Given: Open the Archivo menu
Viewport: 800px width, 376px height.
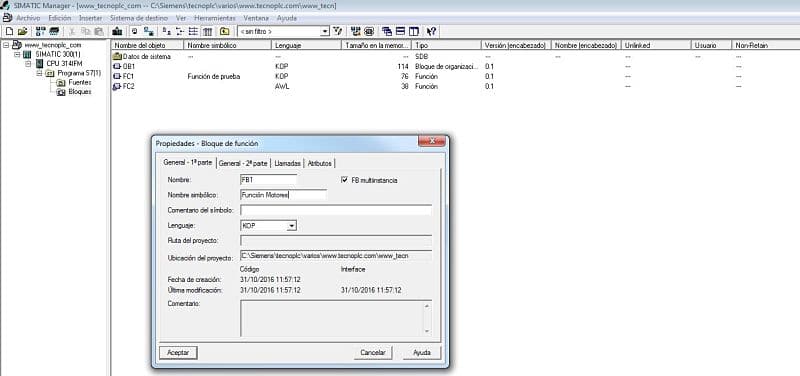Looking at the screenshot, I should point(28,18).
